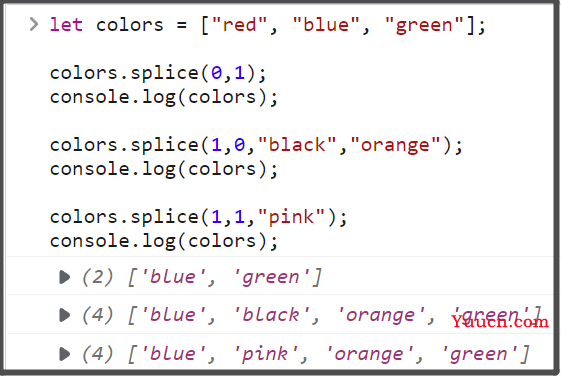Click the "pink" string argument in splice

point(291,217)
